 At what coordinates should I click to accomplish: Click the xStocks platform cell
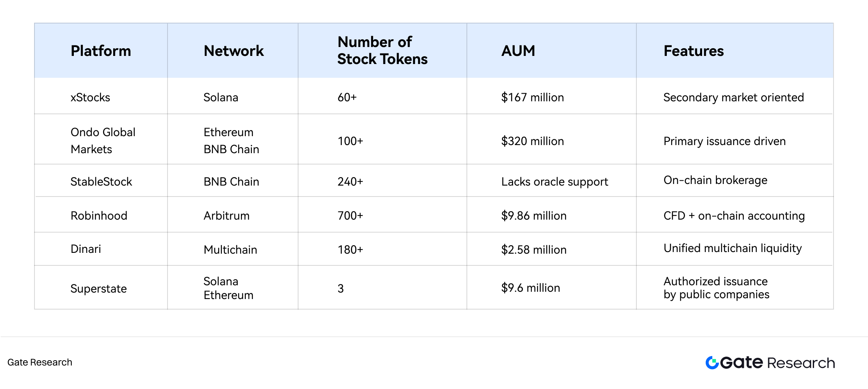90,98
